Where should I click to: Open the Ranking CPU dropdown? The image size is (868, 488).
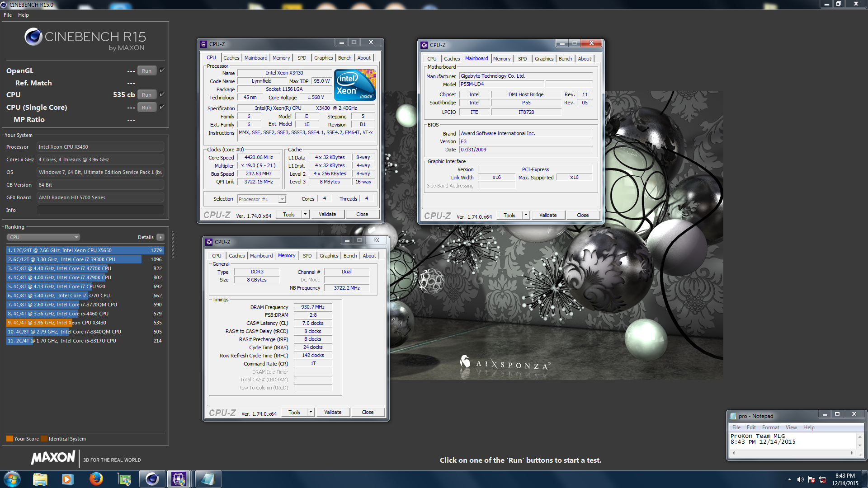pos(43,237)
